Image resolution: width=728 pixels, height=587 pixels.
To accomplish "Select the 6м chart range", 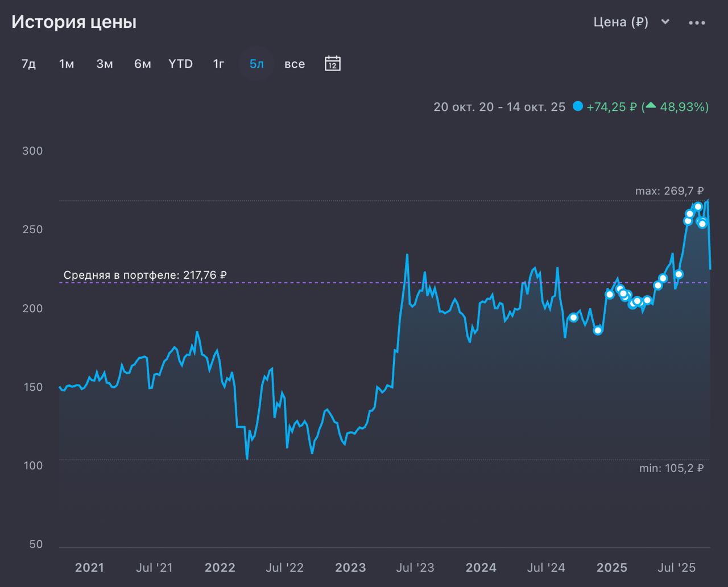I will 143,64.
